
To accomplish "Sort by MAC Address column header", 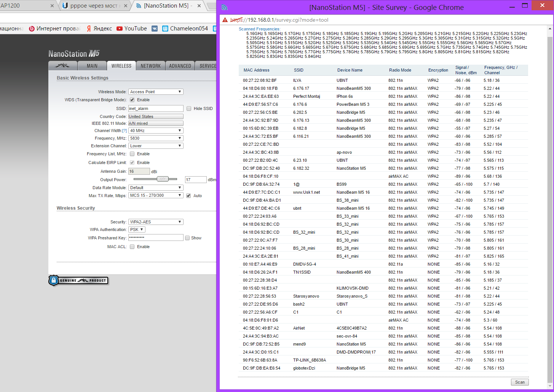I will pos(256,70).
